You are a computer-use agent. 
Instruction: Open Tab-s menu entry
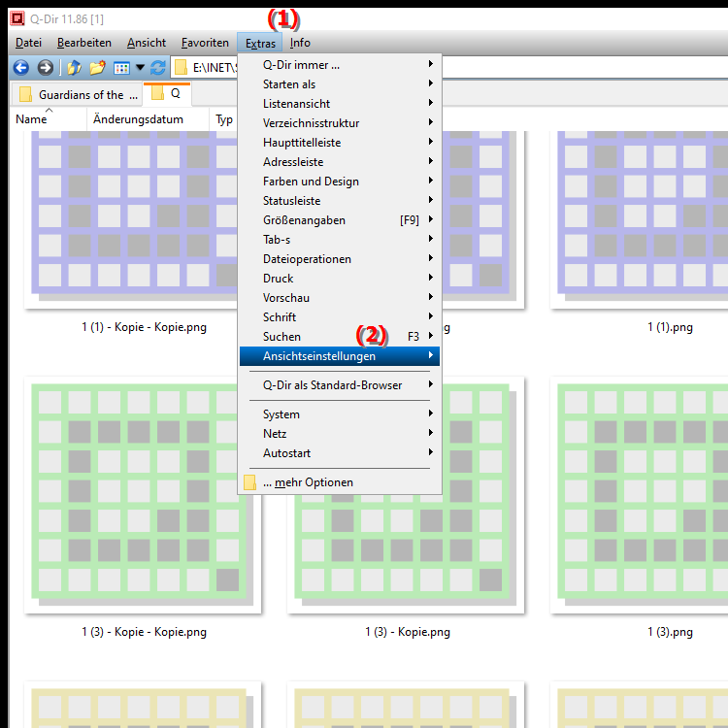tap(340, 240)
